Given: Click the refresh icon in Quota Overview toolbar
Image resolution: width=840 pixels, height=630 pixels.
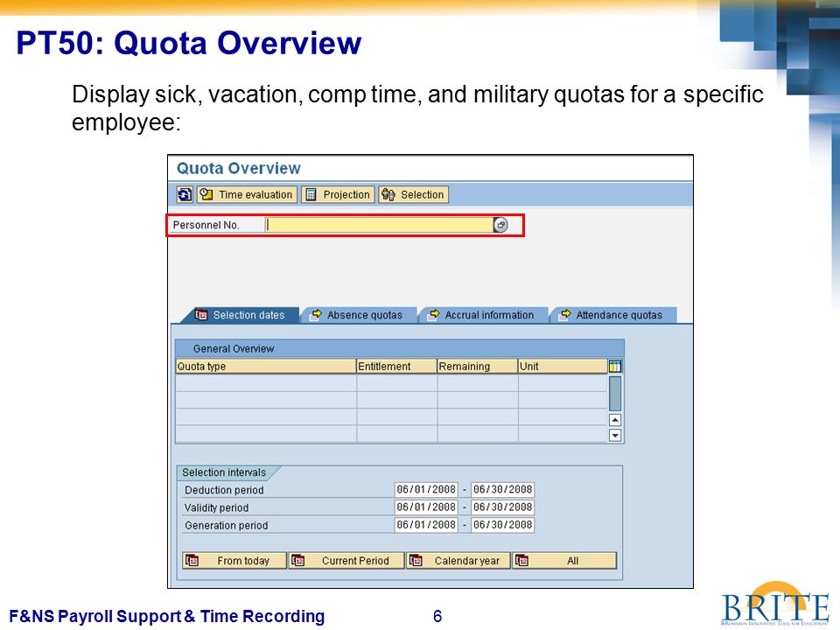Looking at the screenshot, I should click(185, 194).
